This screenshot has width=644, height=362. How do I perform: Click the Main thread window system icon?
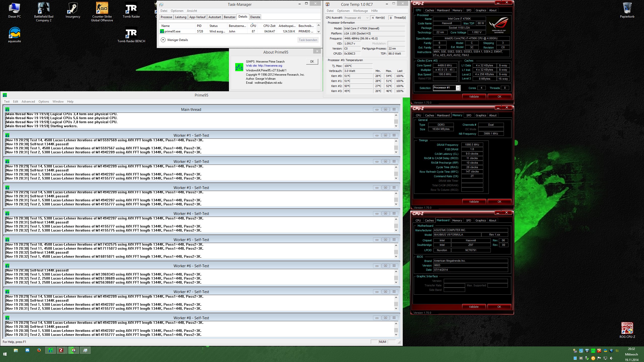[7, 109]
